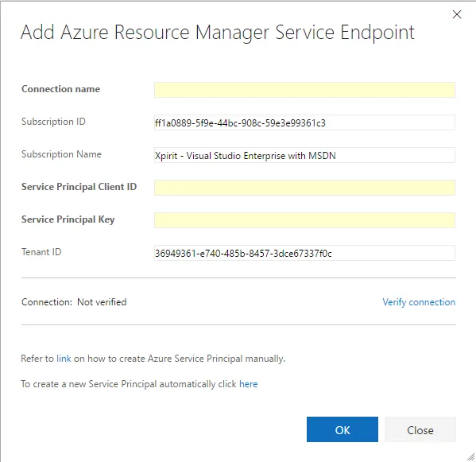The width and height of the screenshot is (476, 462).
Task: Dismiss the dialog with the Close button
Action: point(420,429)
